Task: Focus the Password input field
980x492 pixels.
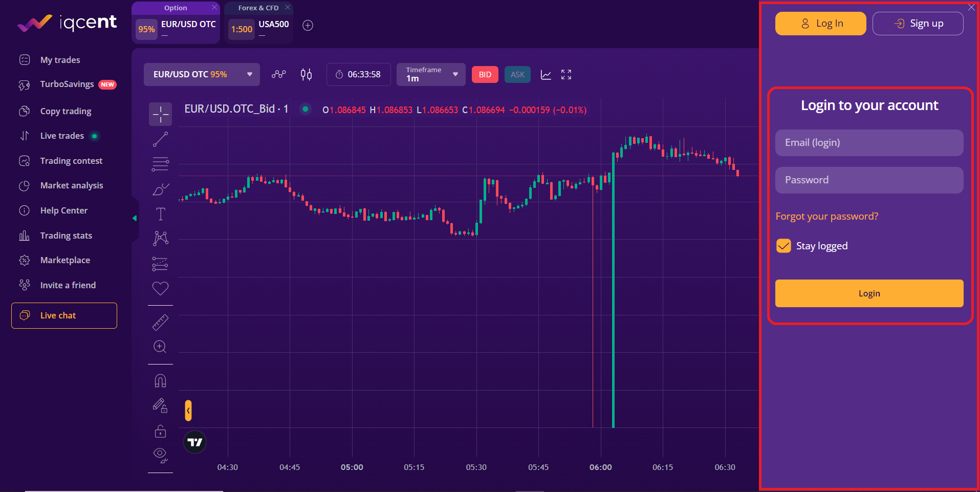Action: click(869, 180)
